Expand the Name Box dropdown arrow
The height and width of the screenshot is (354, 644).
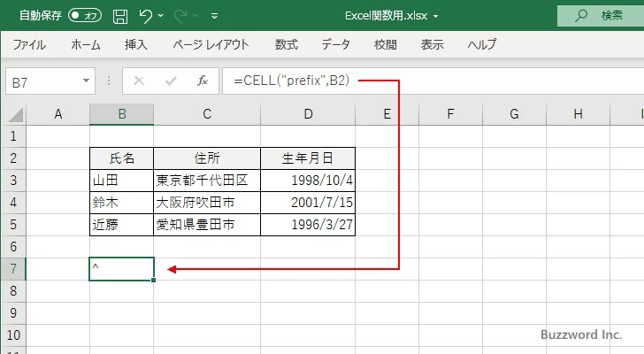point(87,81)
